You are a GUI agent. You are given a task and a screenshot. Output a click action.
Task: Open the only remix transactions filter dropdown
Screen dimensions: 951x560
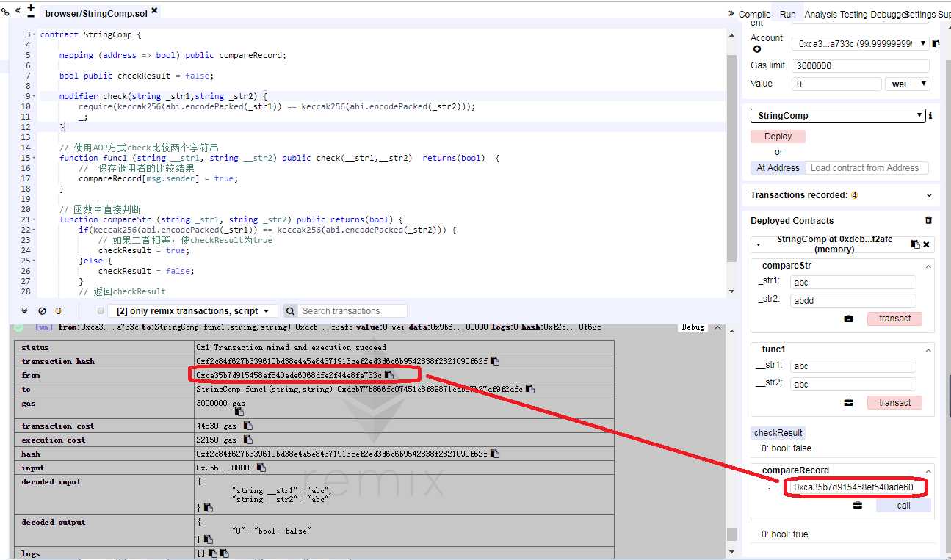[193, 311]
